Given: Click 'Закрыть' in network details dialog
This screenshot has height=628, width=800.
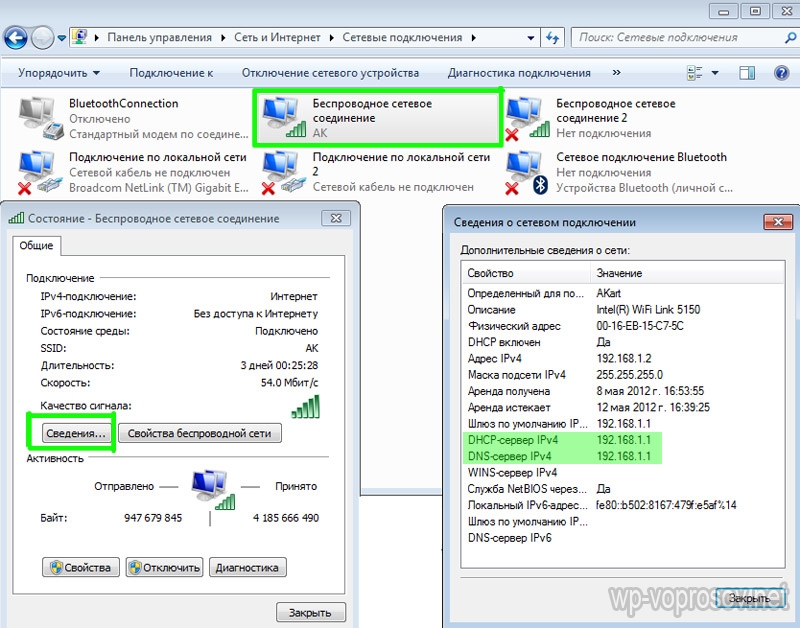Looking at the screenshot, I should pos(749,598).
